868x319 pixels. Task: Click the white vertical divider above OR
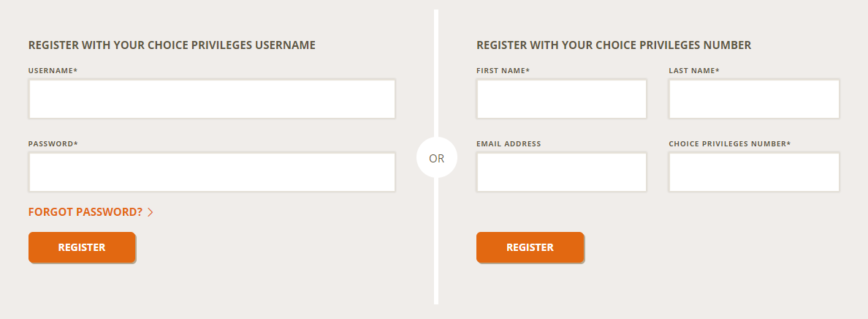coord(436,73)
